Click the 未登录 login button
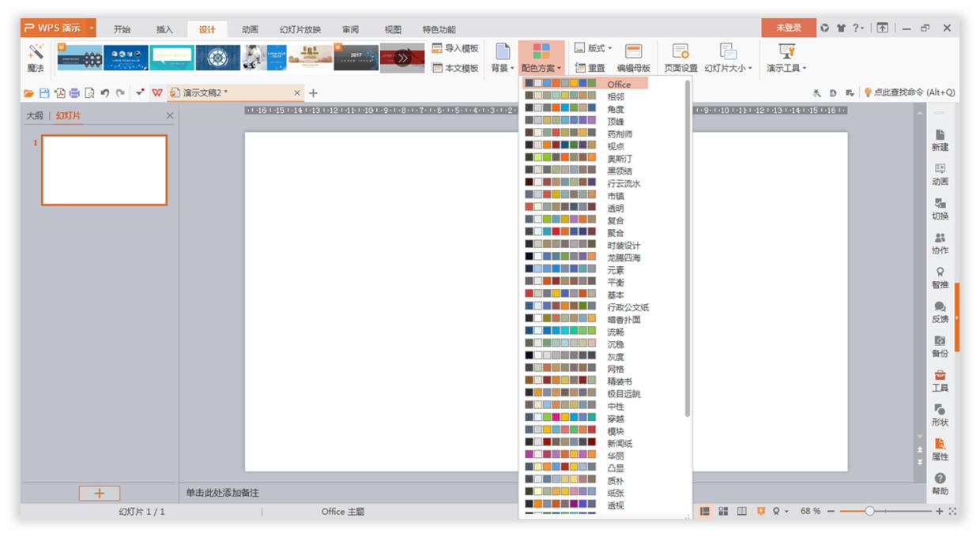 tap(790, 25)
